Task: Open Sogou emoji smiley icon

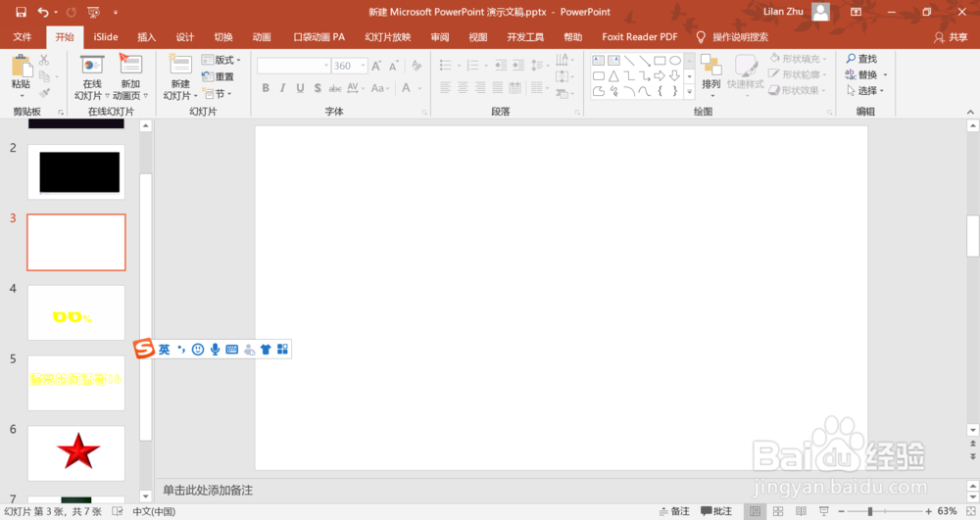Action: pos(198,350)
